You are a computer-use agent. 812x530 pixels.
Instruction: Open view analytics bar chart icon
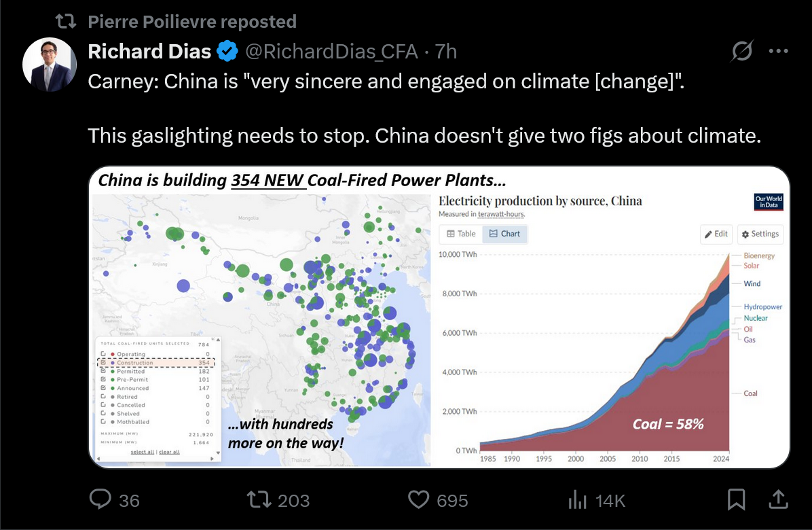coord(577,500)
